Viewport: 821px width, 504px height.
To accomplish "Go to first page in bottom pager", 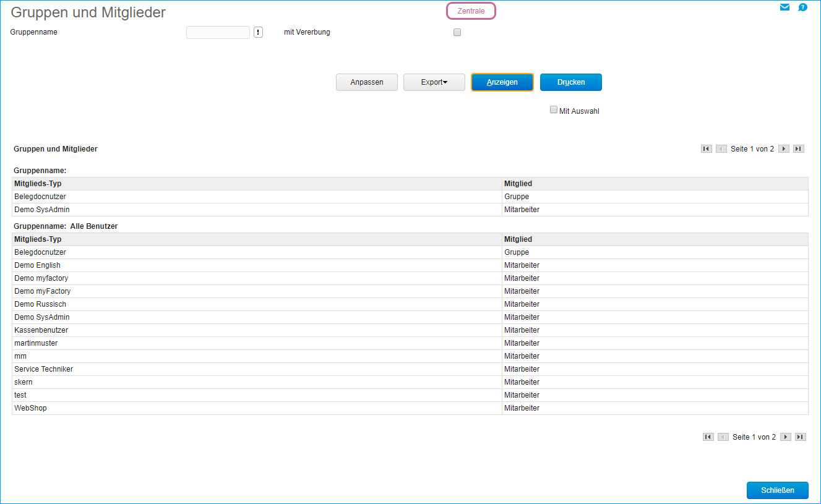I will (x=708, y=437).
